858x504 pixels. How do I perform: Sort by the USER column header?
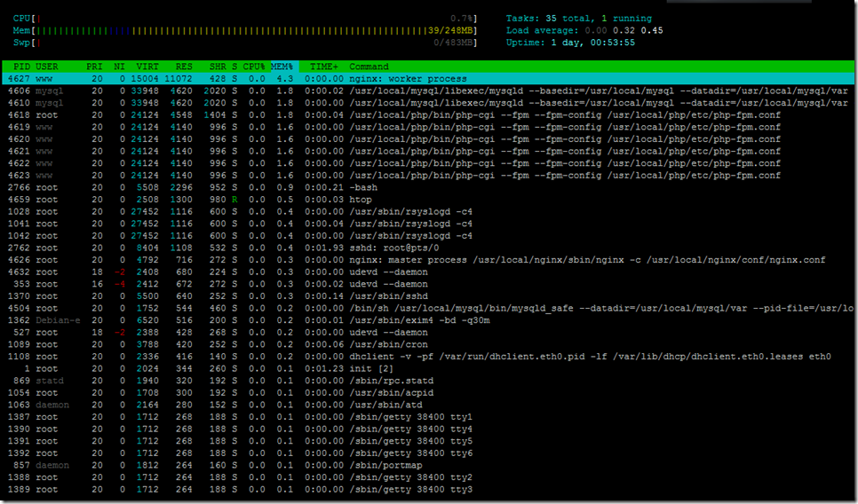point(47,67)
